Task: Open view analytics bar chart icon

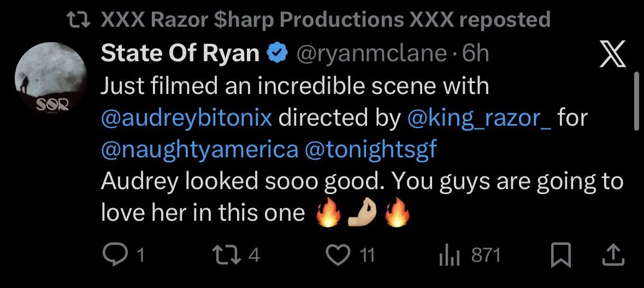Action: (450, 255)
